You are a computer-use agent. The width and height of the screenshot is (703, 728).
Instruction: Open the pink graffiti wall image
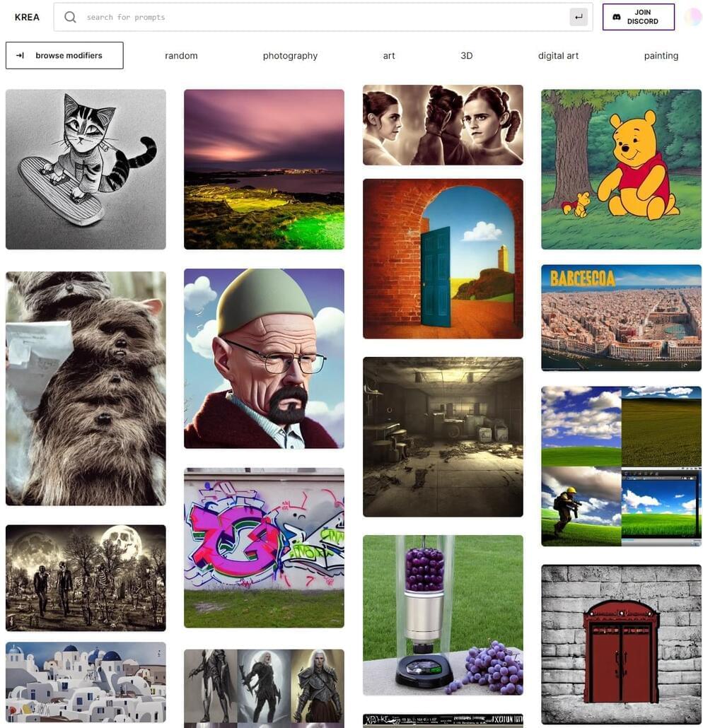pyautogui.click(x=264, y=548)
